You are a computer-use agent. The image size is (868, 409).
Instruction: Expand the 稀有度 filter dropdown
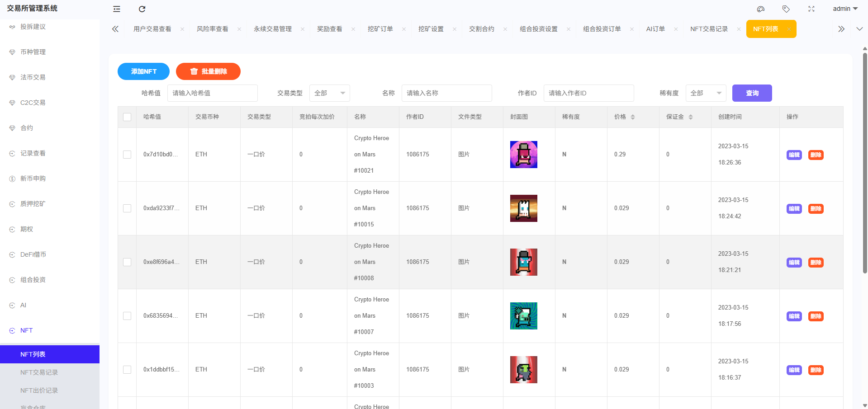tap(706, 93)
